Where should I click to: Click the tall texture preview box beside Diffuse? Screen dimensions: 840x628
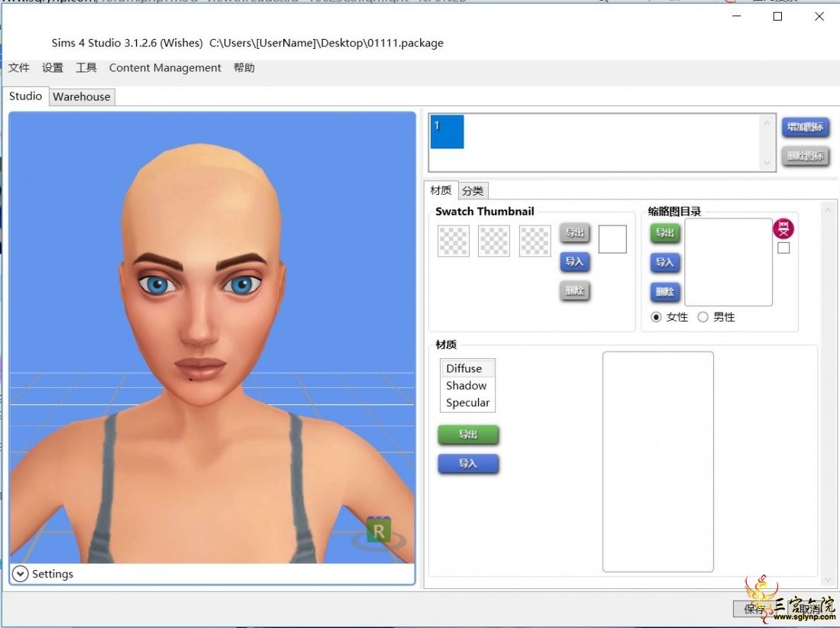pyautogui.click(x=657, y=462)
